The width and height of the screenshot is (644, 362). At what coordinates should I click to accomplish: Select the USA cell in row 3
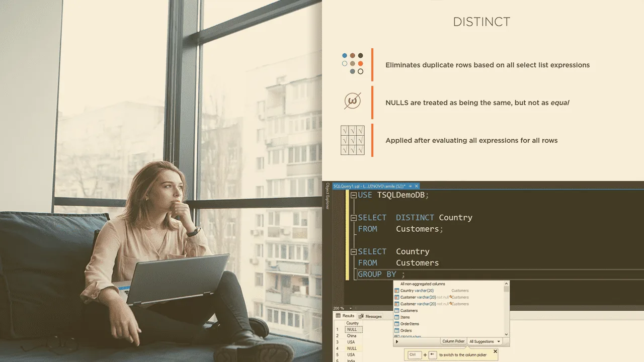353,342
